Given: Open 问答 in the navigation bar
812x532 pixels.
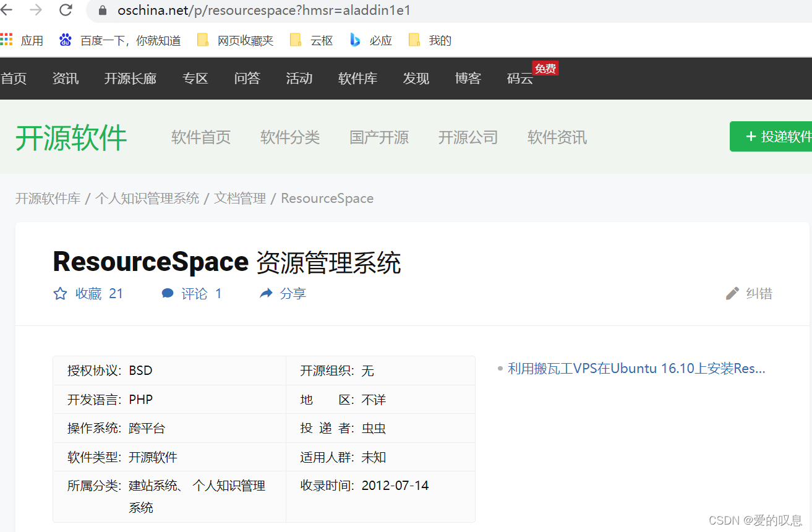Looking at the screenshot, I should click(x=247, y=79).
